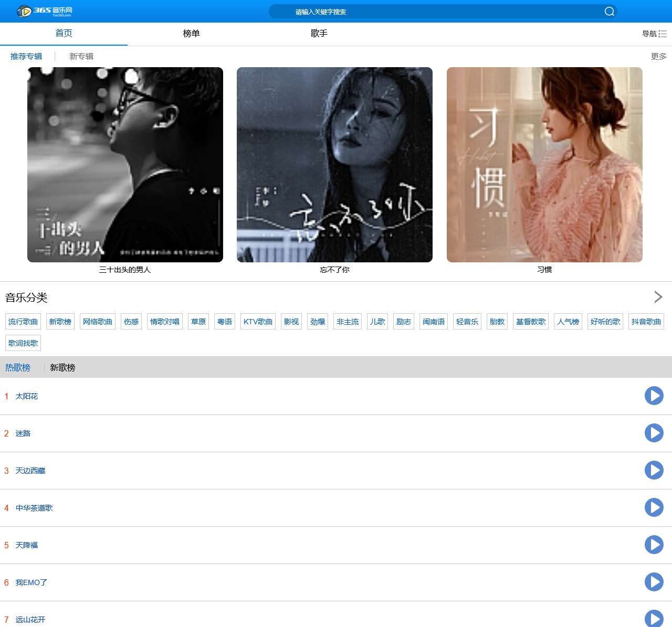The width and height of the screenshot is (672, 627).
Task: Play the song 天边西藏
Action: tap(654, 470)
